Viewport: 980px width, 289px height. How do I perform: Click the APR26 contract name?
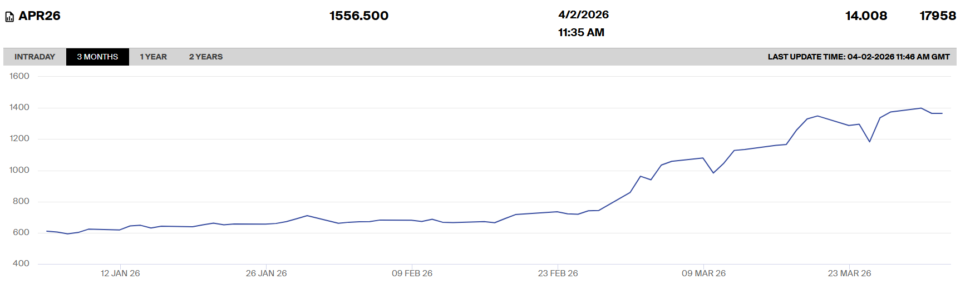(x=40, y=16)
